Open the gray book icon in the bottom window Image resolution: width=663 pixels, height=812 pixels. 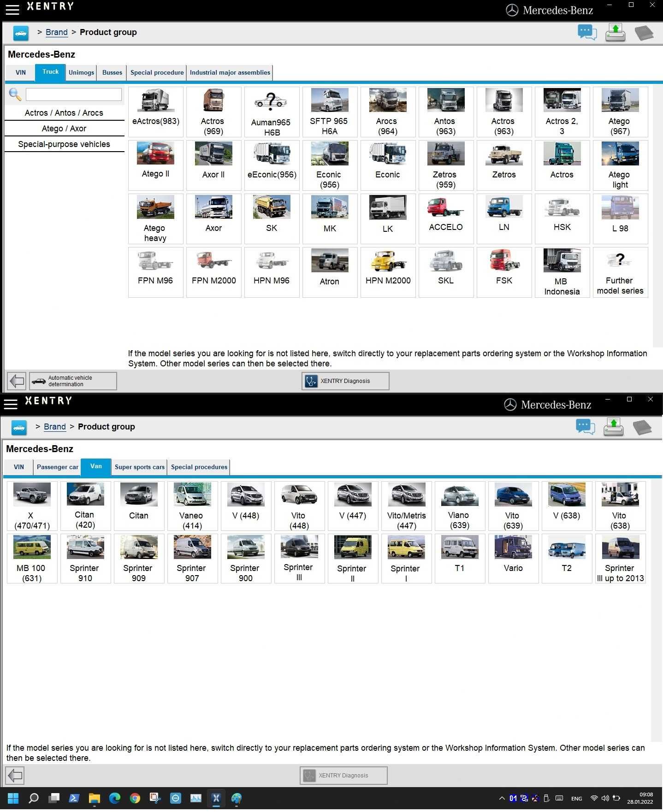click(x=642, y=427)
